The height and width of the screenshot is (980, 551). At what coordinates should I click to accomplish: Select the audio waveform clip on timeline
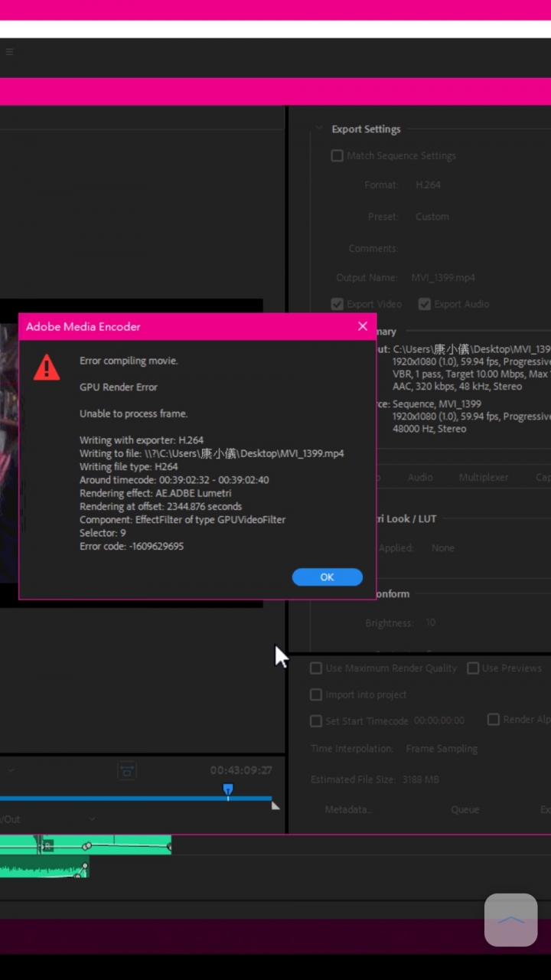coord(44,868)
